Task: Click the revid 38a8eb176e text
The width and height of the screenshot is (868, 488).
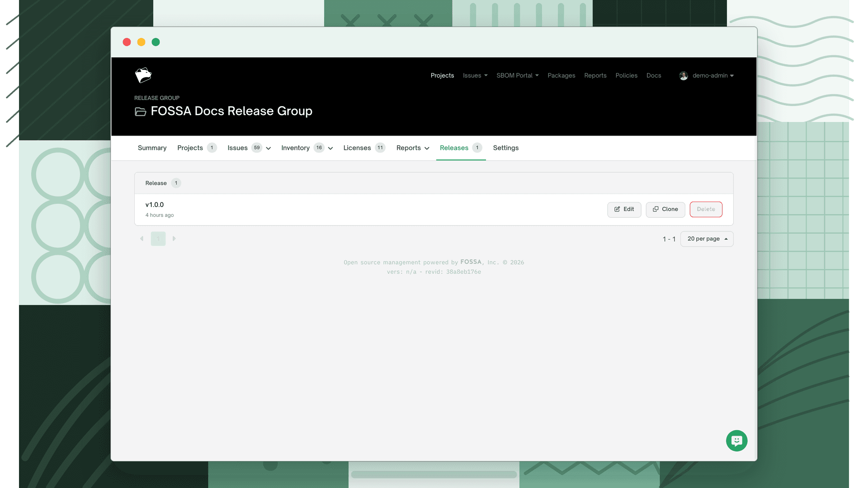Action: (453, 272)
